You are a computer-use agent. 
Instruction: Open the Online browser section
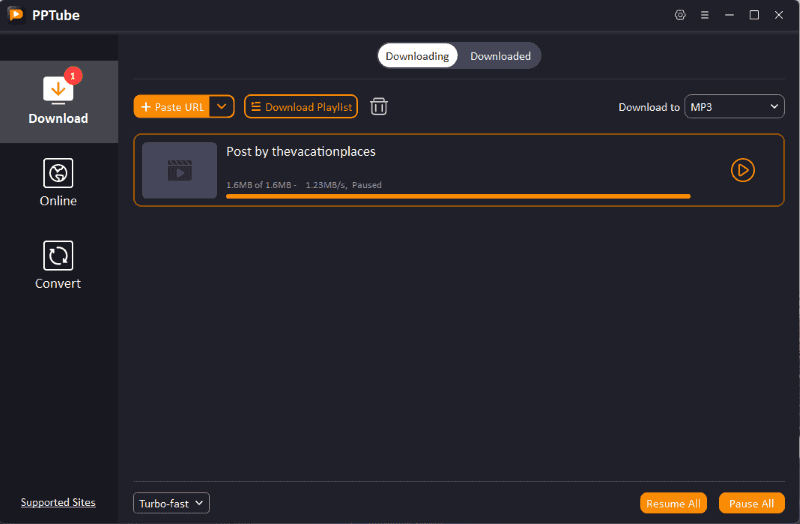point(58,183)
